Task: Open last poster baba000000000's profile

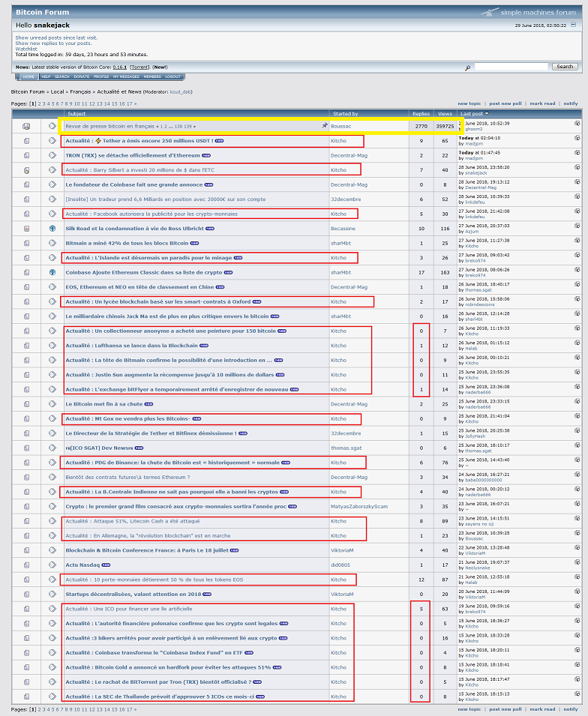Action: pos(484,480)
